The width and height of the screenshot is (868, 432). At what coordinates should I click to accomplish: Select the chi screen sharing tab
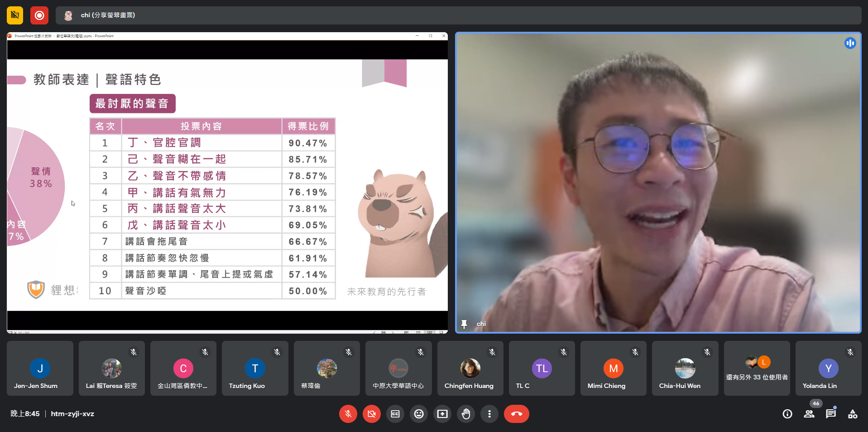tap(107, 15)
